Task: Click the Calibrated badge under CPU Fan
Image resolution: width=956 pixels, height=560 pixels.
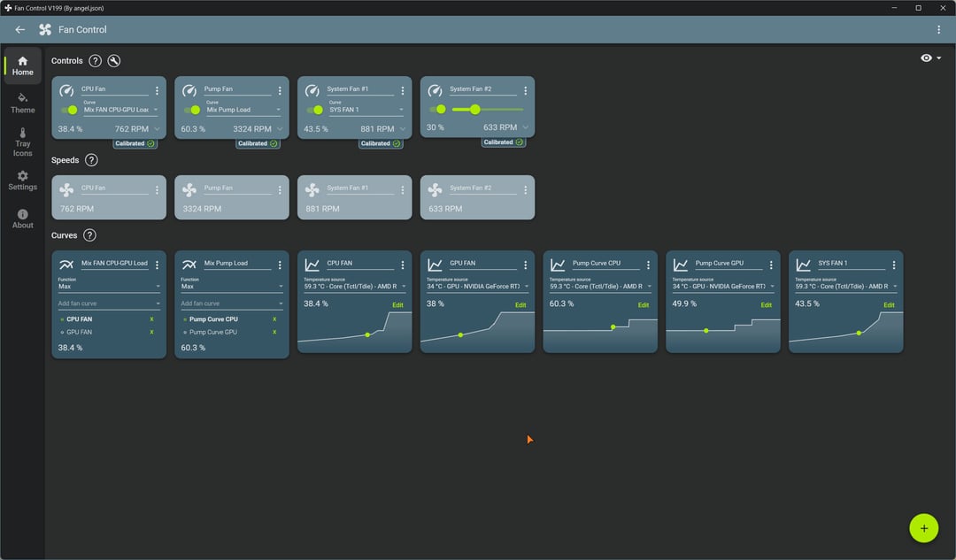Action: point(135,143)
